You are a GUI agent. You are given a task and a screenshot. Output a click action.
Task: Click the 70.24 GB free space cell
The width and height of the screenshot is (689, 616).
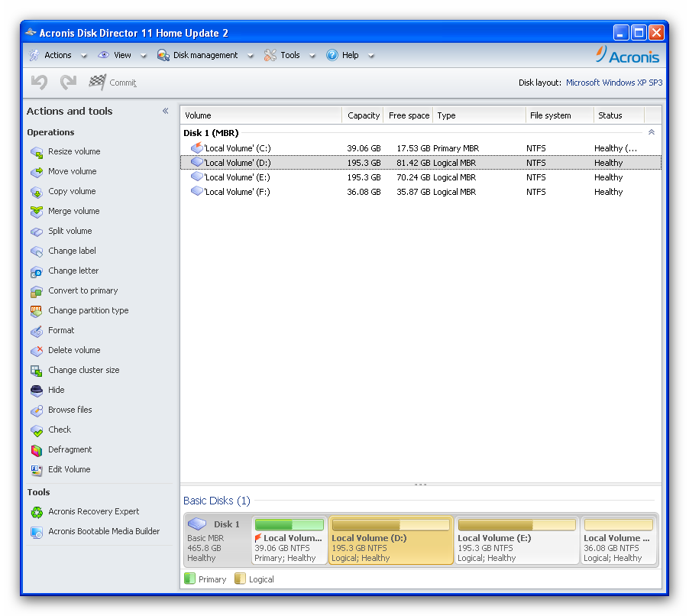[413, 177]
